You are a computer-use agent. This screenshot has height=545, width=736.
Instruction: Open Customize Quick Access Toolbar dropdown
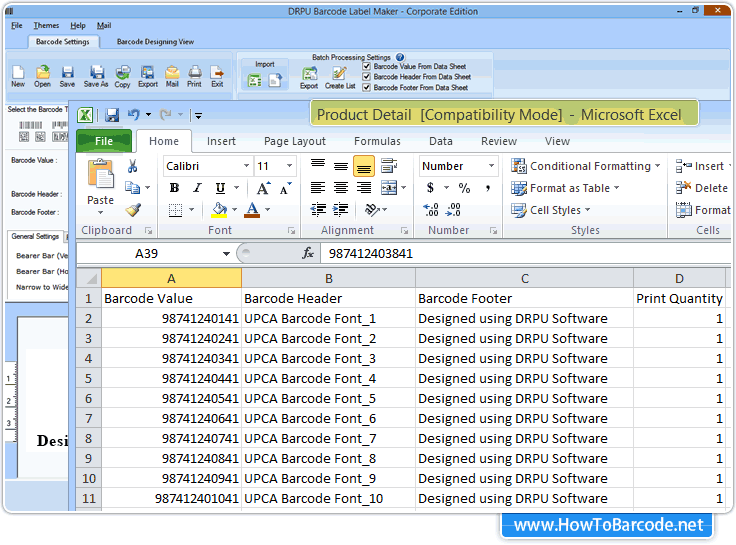[199, 115]
